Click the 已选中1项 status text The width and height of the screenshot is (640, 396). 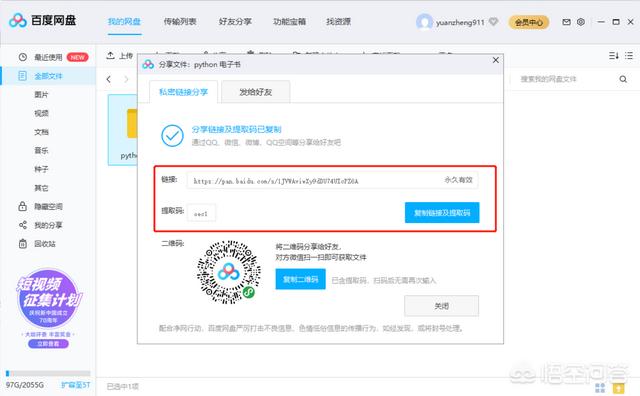(x=122, y=386)
